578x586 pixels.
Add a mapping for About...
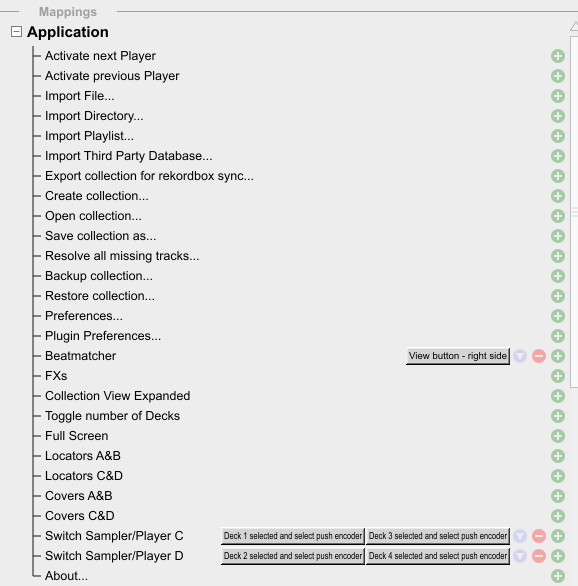point(557,576)
